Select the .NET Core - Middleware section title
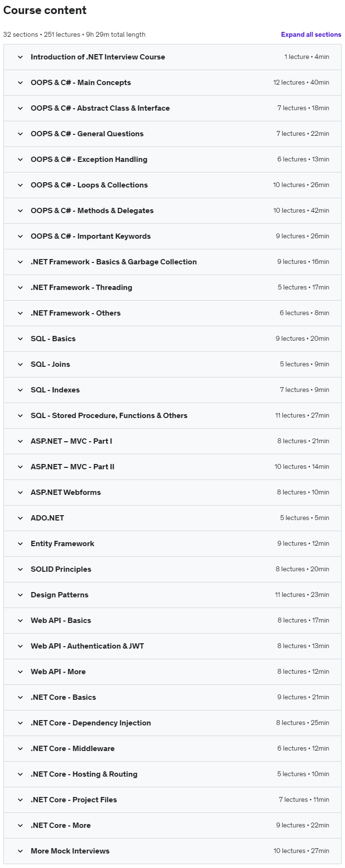This screenshot has width=345, height=868. click(x=72, y=749)
